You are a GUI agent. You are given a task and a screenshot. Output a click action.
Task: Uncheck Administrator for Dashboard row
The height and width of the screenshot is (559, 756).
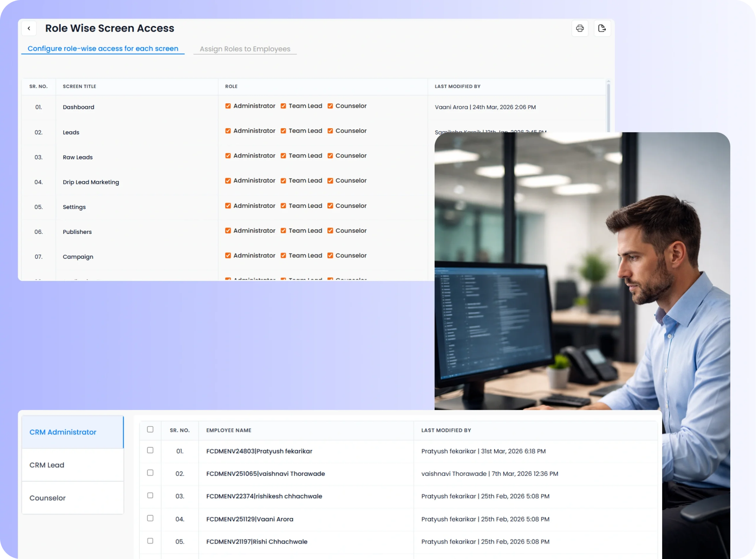(228, 106)
